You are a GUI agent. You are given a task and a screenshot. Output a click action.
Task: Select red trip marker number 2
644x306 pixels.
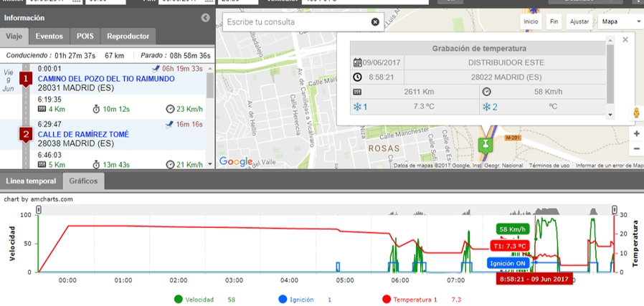tap(27, 133)
